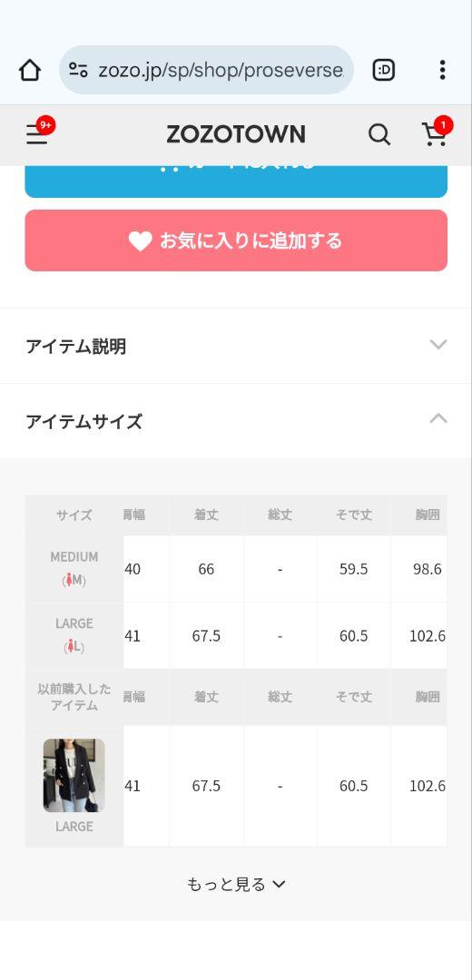
Task: Open the browser home page icon
Action: point(29,70)
